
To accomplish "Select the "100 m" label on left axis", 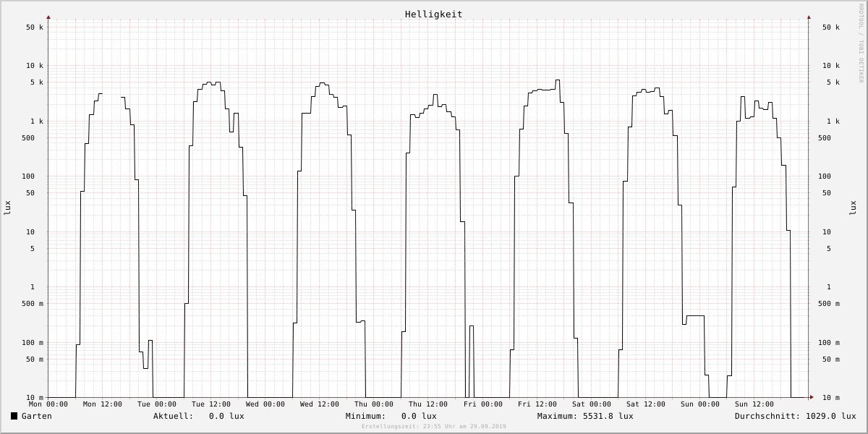I will 33,343.
